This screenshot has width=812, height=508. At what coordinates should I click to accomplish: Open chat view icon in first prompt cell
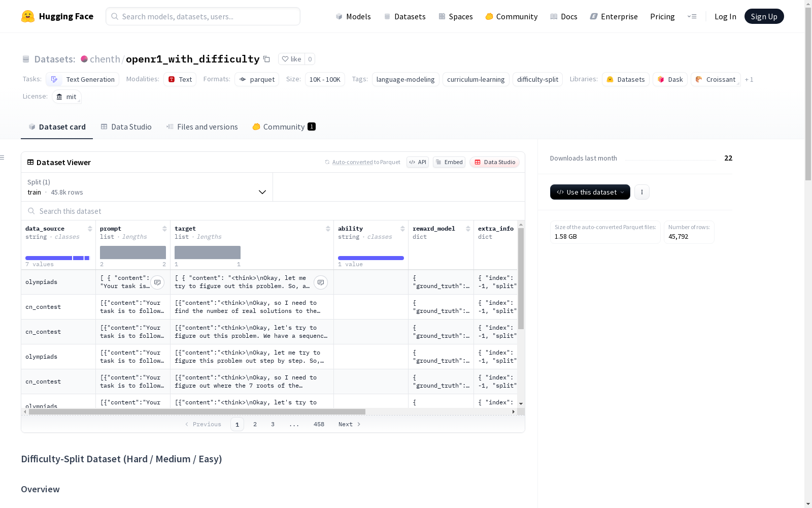tap(157, 282)
